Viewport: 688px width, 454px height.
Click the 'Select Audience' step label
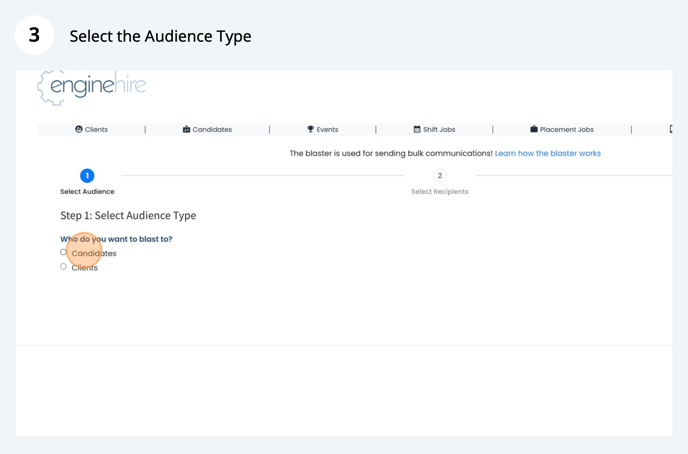click(87, 192)
